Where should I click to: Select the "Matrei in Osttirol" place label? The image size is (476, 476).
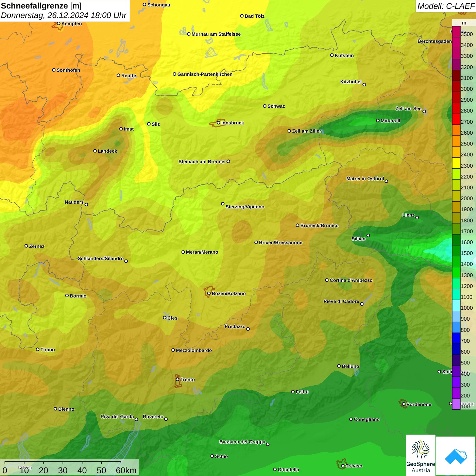point(365,178)
